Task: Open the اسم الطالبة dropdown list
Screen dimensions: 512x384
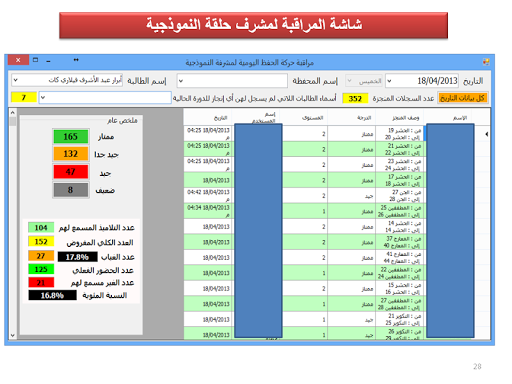Action: 15,80
